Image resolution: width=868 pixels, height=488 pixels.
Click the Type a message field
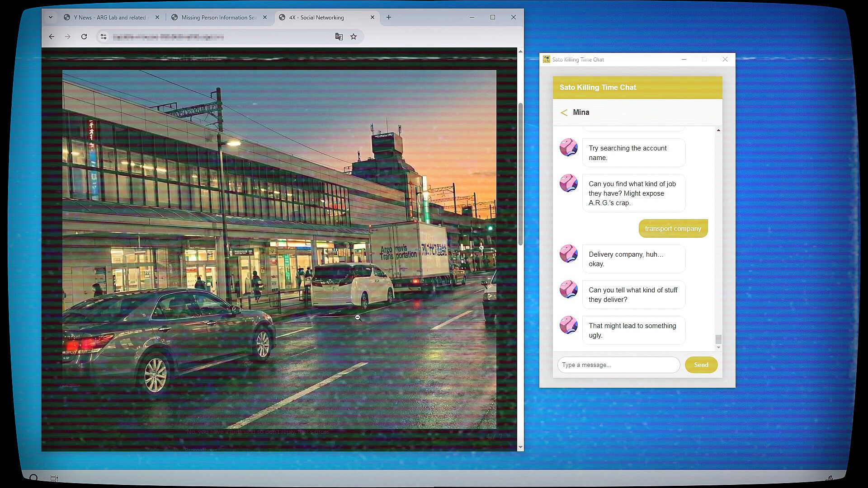point(618,365)
